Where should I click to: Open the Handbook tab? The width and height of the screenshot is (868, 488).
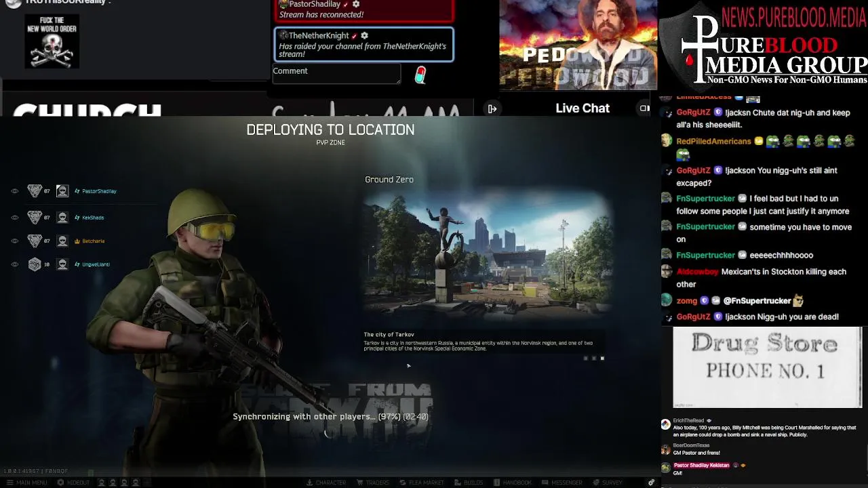coord(513,483)
